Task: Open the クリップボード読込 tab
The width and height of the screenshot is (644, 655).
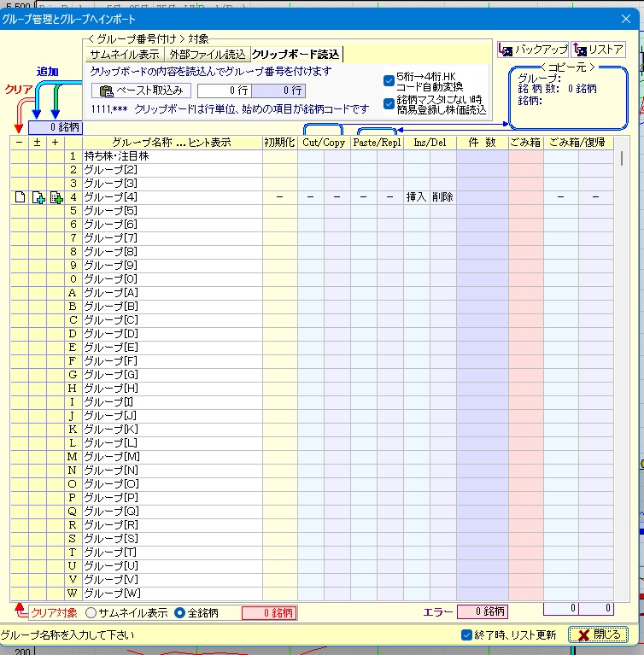Action: 296,55
